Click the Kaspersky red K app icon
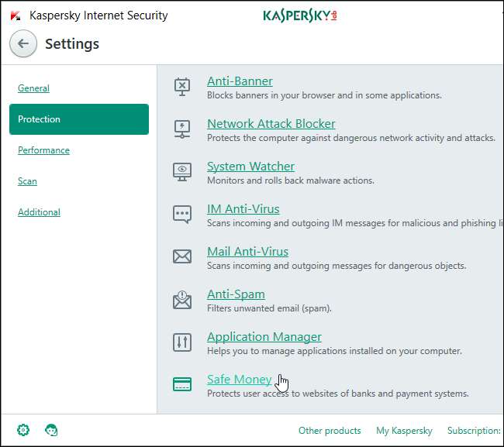The image size is (504, 447). tap(16, 15)
